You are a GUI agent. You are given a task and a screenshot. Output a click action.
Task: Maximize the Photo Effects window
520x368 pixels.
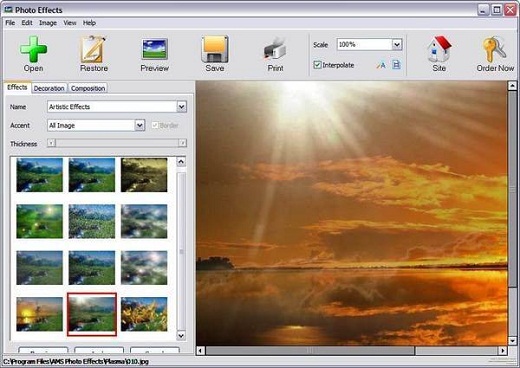click(496, 10)
